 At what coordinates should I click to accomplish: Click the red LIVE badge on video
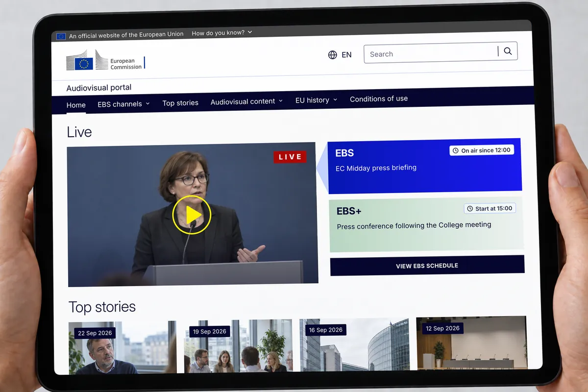(290, 157)
